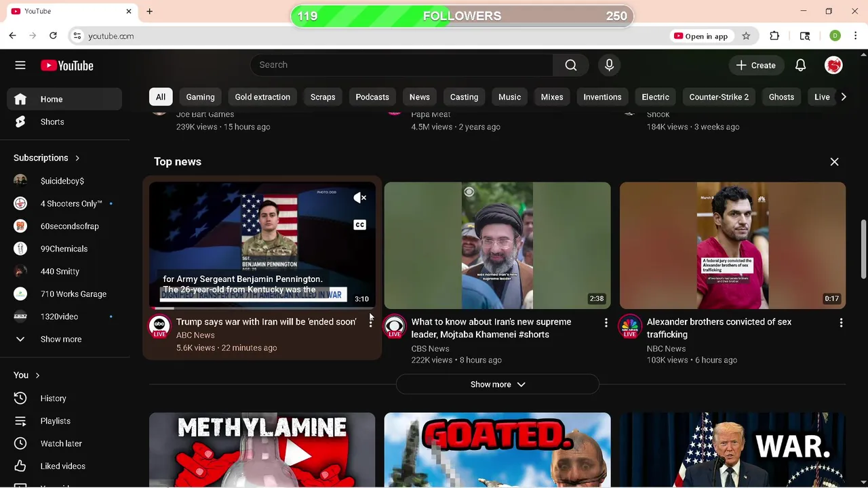Open options for Trump Iran war video
The image size is (868, 488).
click(x=371, y=323)
